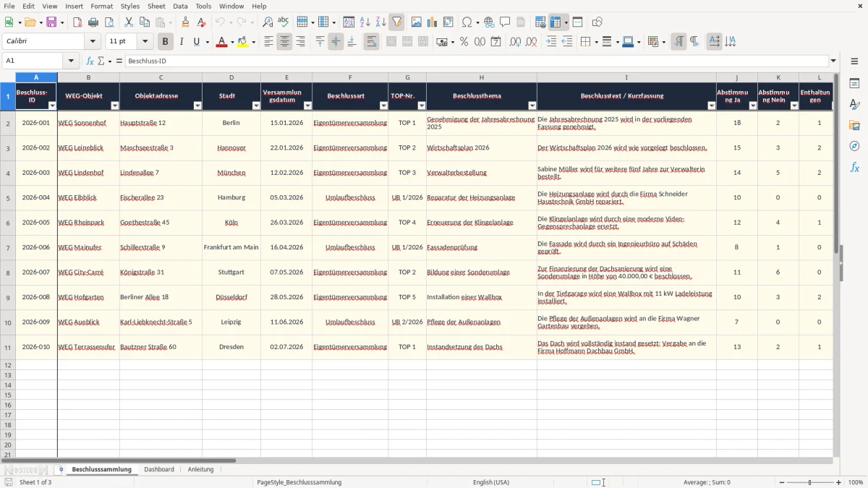Screen dimensions: 868x488
Task: Click background color yellow swatch
Action: pyautogui.click(x=242, y=42)
